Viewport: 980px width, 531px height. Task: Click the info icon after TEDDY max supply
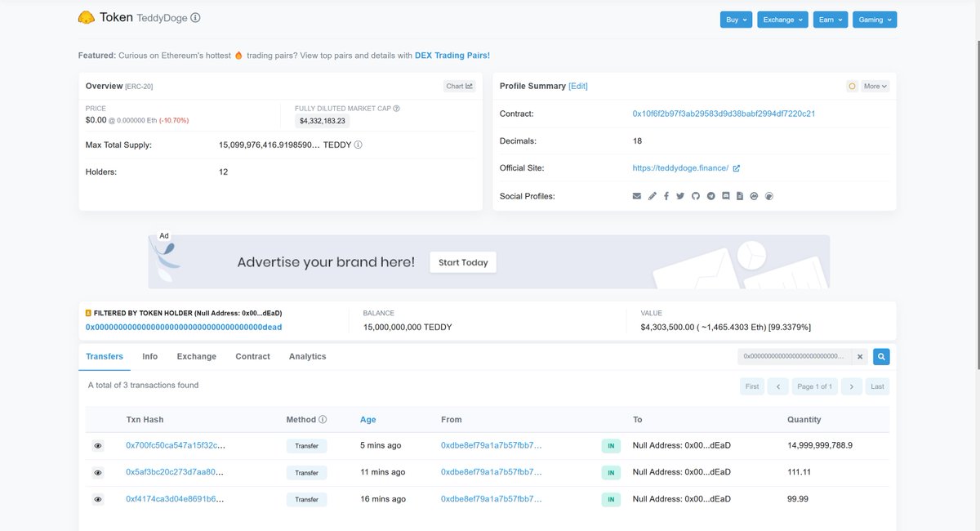pos(359,145)
